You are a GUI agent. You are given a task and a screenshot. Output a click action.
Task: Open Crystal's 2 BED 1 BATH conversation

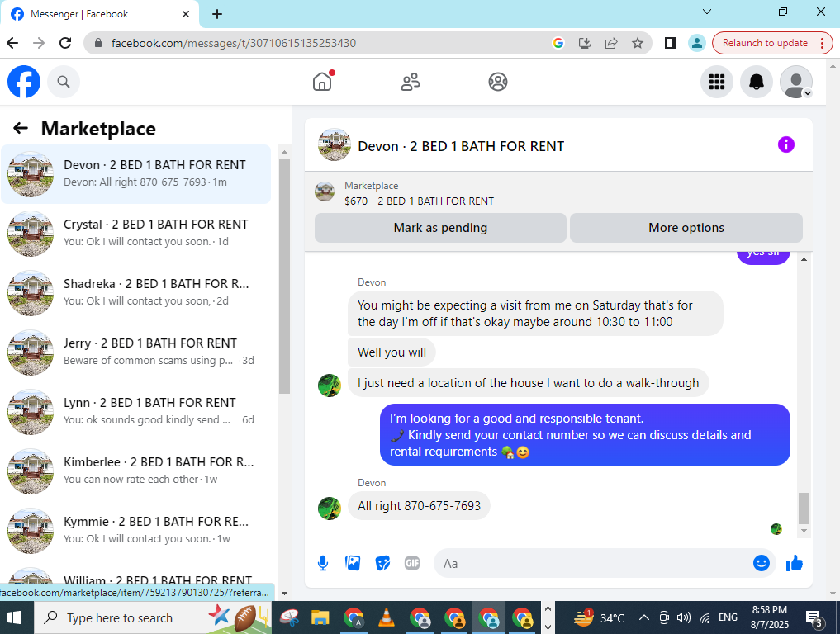[136, 234]
